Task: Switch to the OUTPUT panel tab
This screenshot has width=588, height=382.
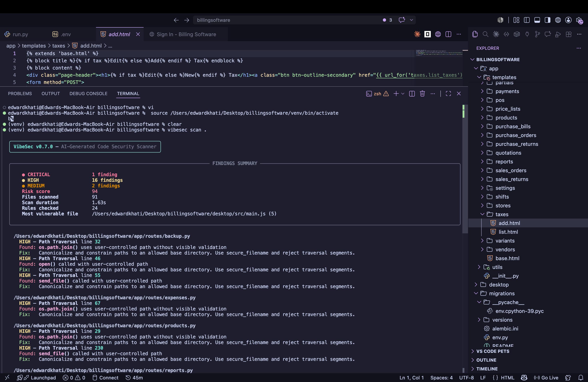Action: [x=51, y=94]
